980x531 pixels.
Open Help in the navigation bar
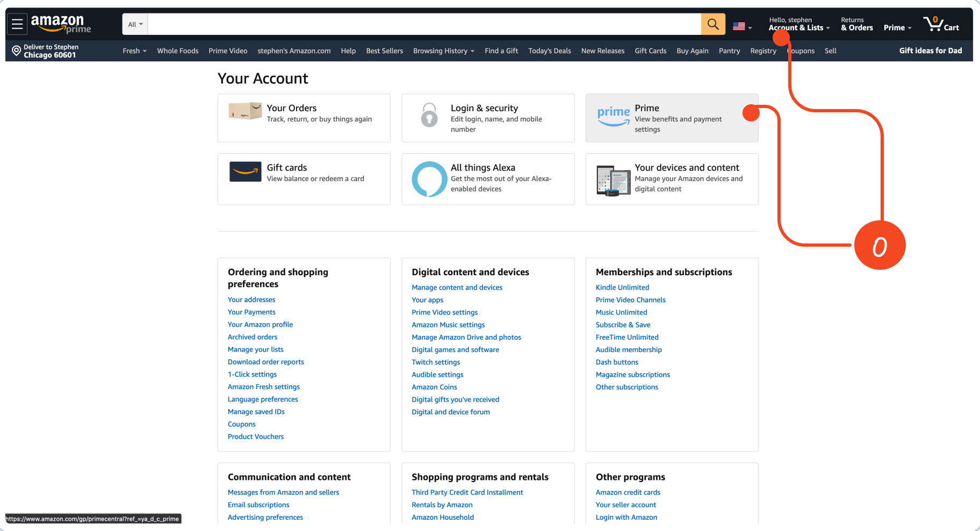pos(348,51)
